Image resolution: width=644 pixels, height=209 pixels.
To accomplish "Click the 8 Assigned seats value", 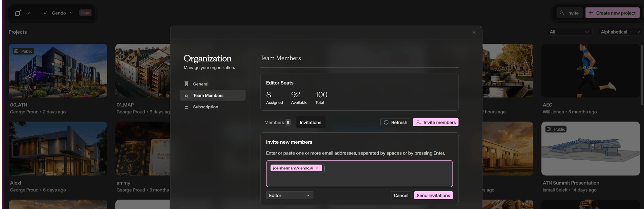I will 269,95.
